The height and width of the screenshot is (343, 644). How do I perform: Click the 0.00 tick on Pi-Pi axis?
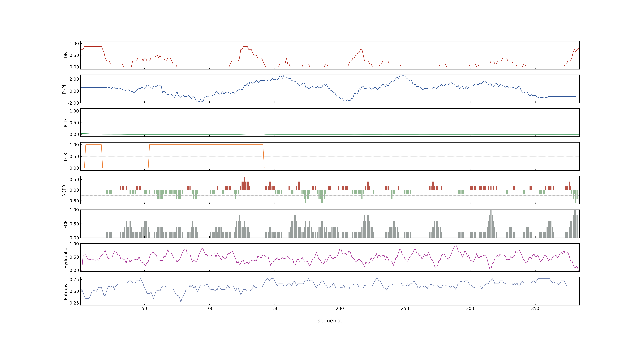pyautogui.click(x=74, y=91)
